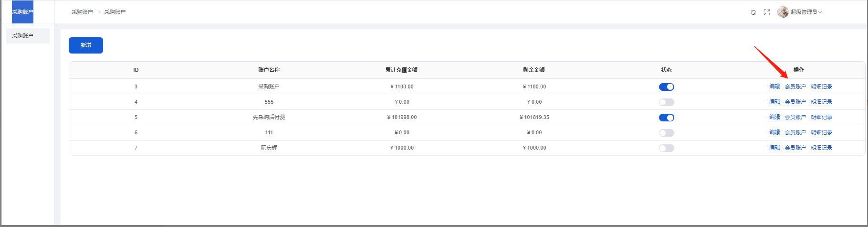Screen dimensions: 868x227
Task: Click the user avatar image
Action: (783, 12)
